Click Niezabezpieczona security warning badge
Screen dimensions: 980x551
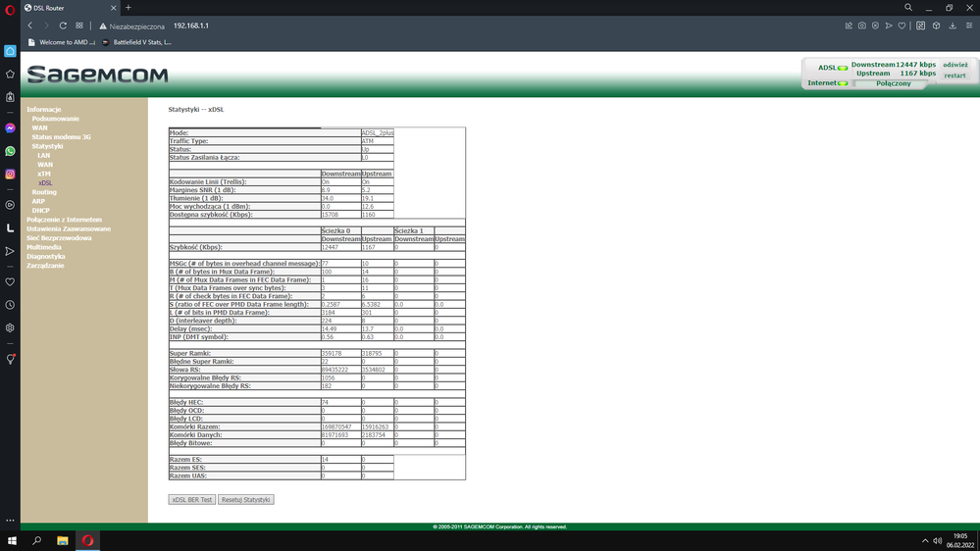coord(131,26)
